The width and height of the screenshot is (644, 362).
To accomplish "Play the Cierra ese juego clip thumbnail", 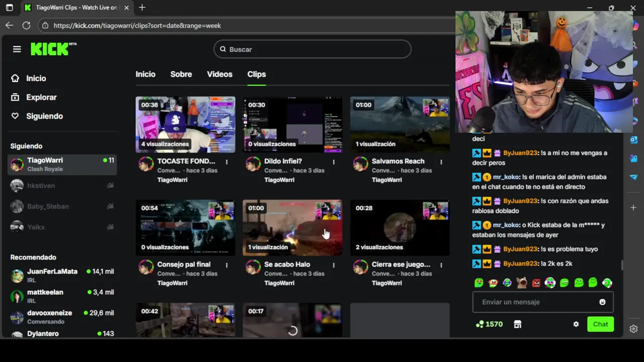I will coord(400,228).
